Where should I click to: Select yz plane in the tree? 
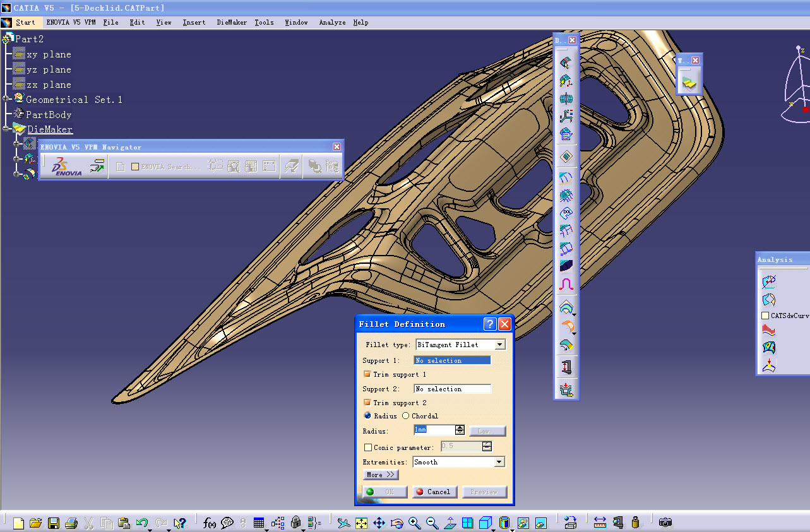point(49,69)
